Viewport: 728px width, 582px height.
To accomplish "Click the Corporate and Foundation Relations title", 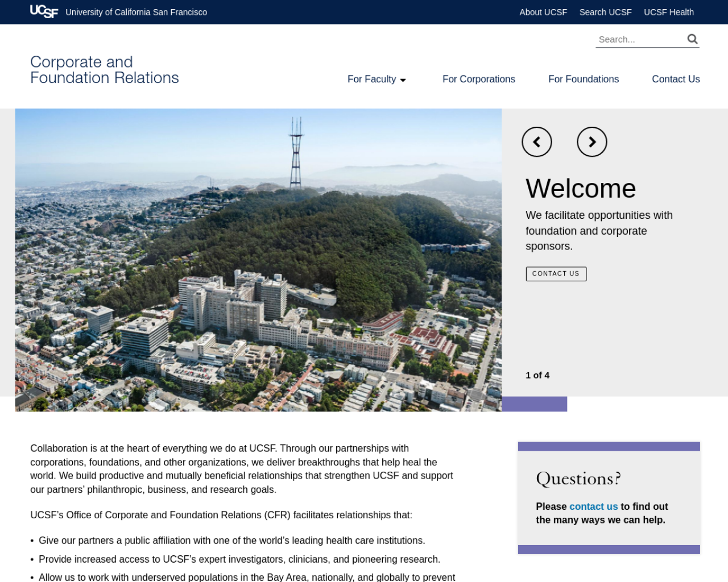I will point(104,69).
